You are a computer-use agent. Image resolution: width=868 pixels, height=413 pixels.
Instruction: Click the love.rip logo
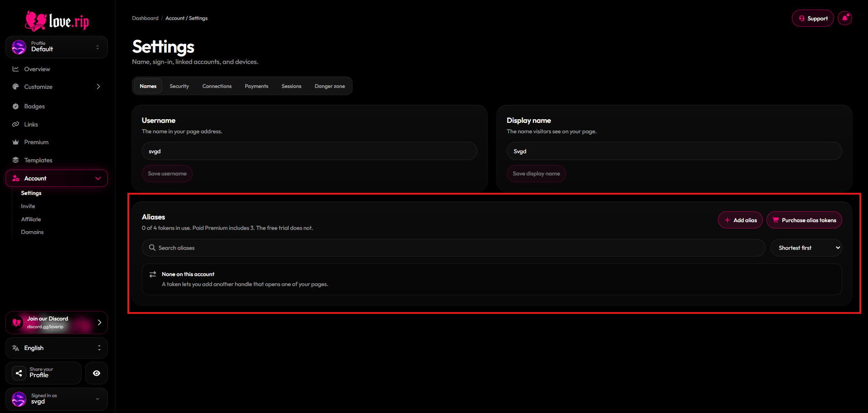pyautogui.click(x=57, y=21)
